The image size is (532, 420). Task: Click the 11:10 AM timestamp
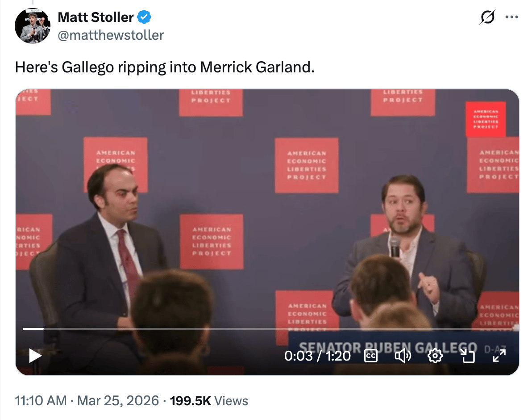coord(40,400)
